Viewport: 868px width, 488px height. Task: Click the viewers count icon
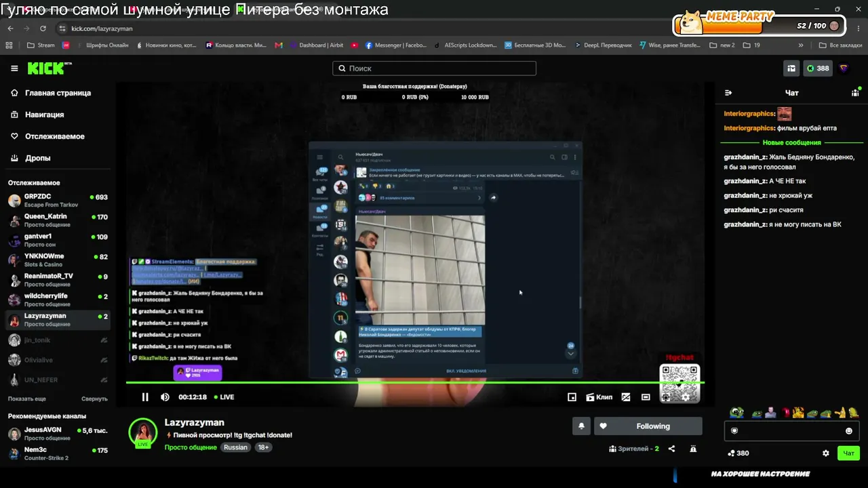tap(613, 449)
